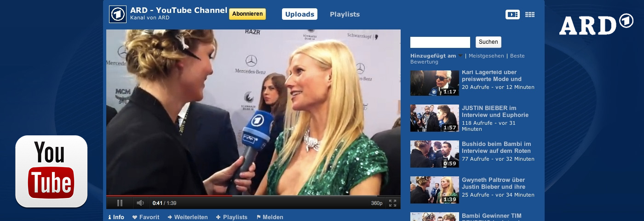644x221 pixels.
Task: Mark video as Favorit
Action: [x=146, y=217]
